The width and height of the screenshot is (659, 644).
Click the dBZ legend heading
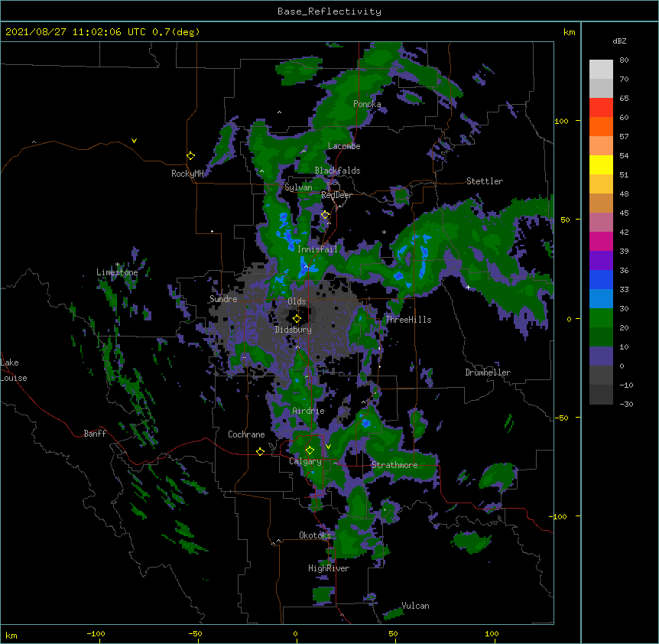click(619, 41)
